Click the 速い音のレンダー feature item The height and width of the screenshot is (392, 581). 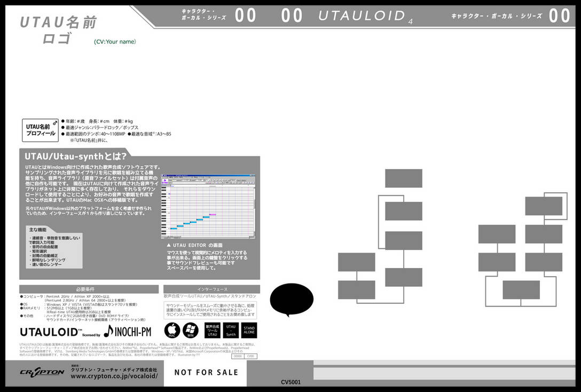[x=45, y=264]
